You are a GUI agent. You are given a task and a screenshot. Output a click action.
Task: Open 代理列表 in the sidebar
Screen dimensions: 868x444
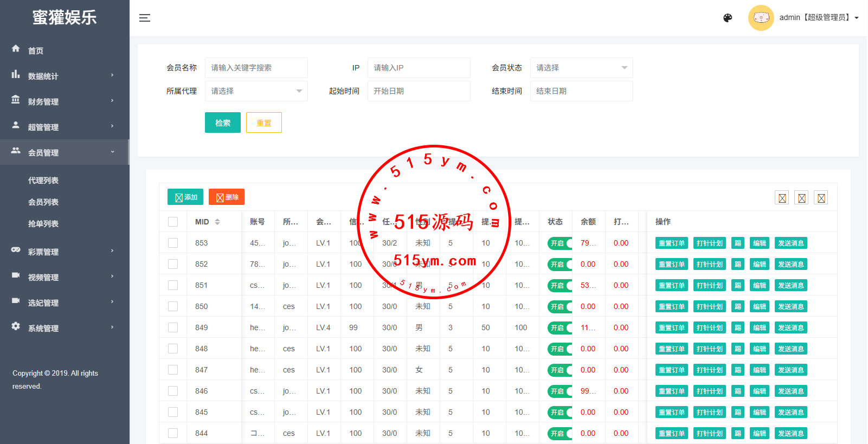coord(43,181)
